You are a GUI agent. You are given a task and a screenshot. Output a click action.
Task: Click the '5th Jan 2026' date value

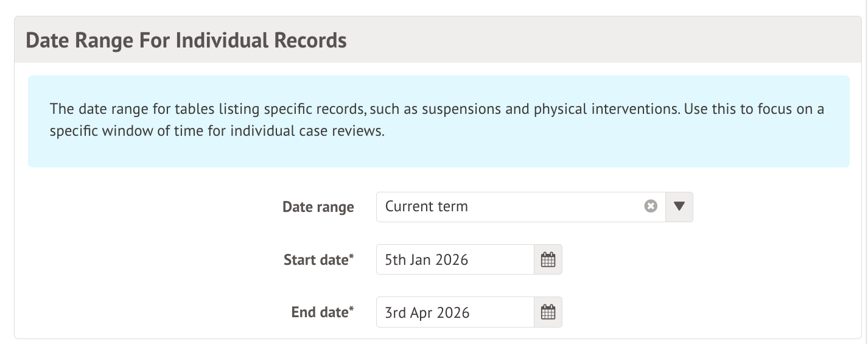point(426,260)
